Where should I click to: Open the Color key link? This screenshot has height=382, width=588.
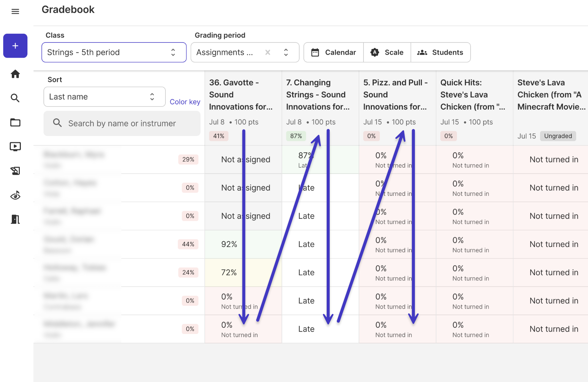coord(185,102)
